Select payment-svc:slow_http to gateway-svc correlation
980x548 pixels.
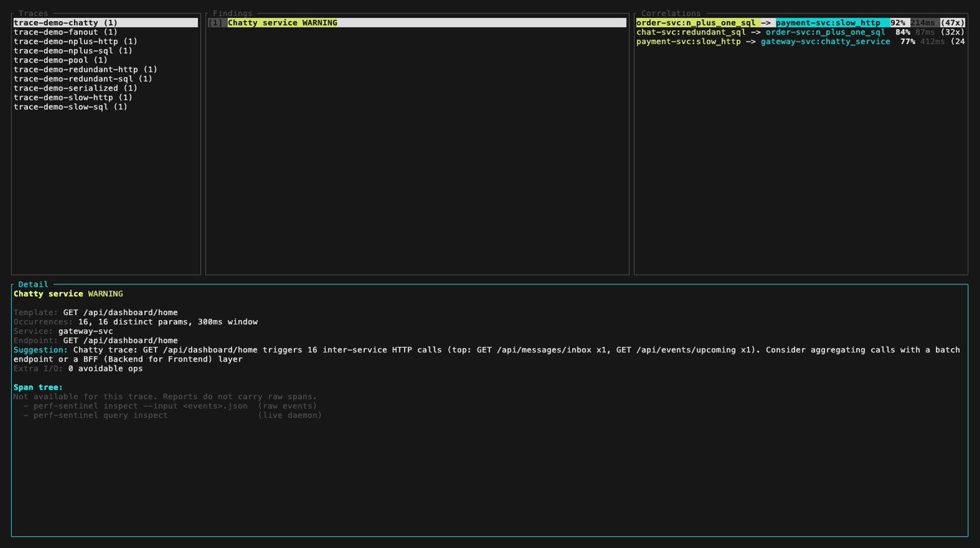click(x=801, y=42)
